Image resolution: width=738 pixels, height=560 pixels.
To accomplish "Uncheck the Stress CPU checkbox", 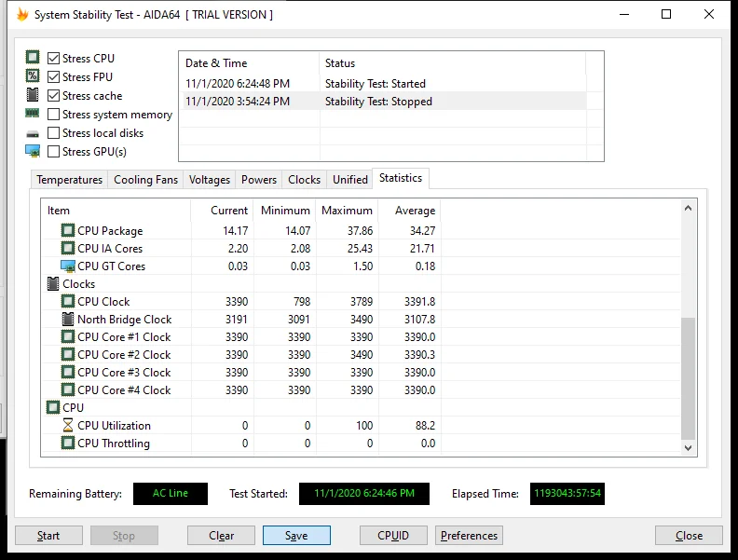I will pos(54,59).
